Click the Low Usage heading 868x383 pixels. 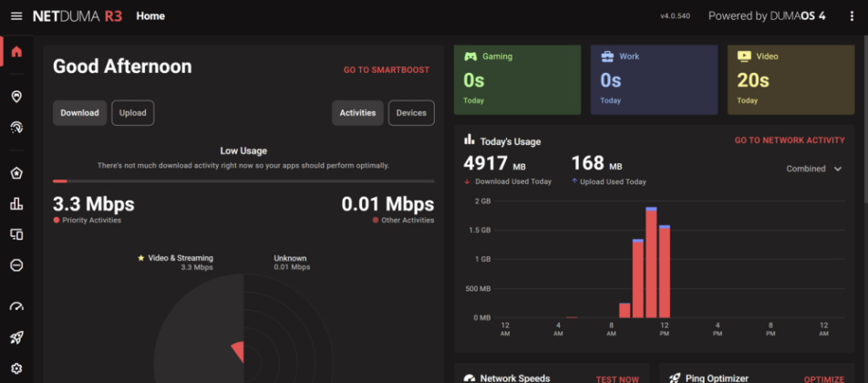(x=243, y=150)
